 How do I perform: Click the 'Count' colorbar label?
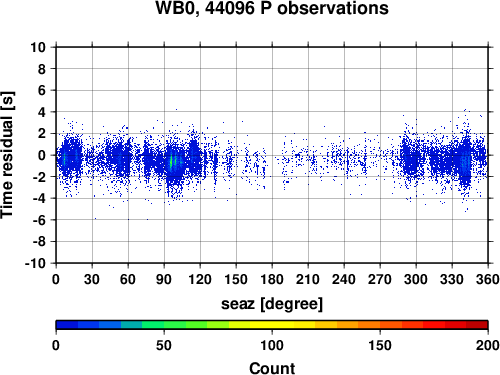click(272, 368)
